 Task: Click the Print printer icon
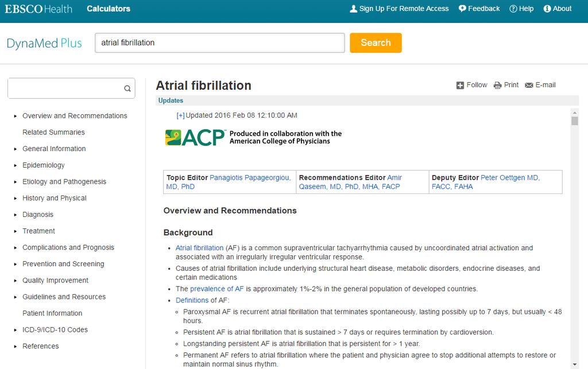(498, 86)
